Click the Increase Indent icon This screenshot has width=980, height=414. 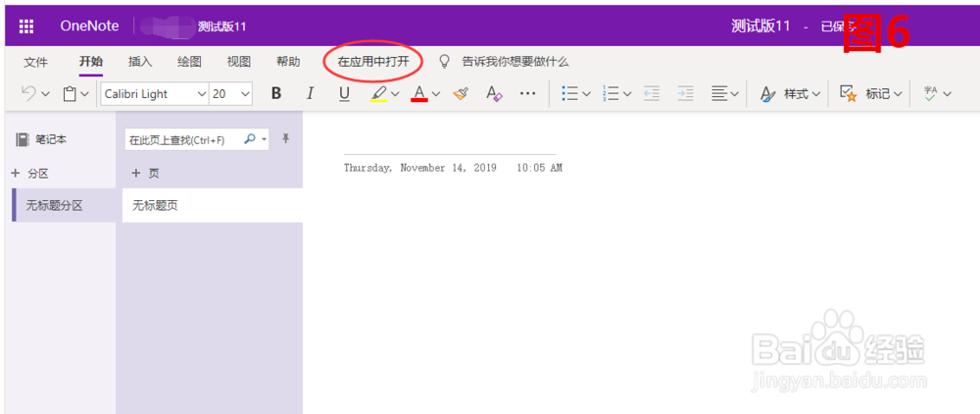686,94
